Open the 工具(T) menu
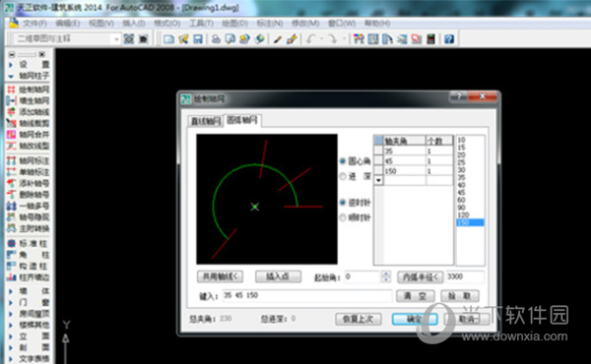Viewport: 591px width, 364px height. [201, 24]
